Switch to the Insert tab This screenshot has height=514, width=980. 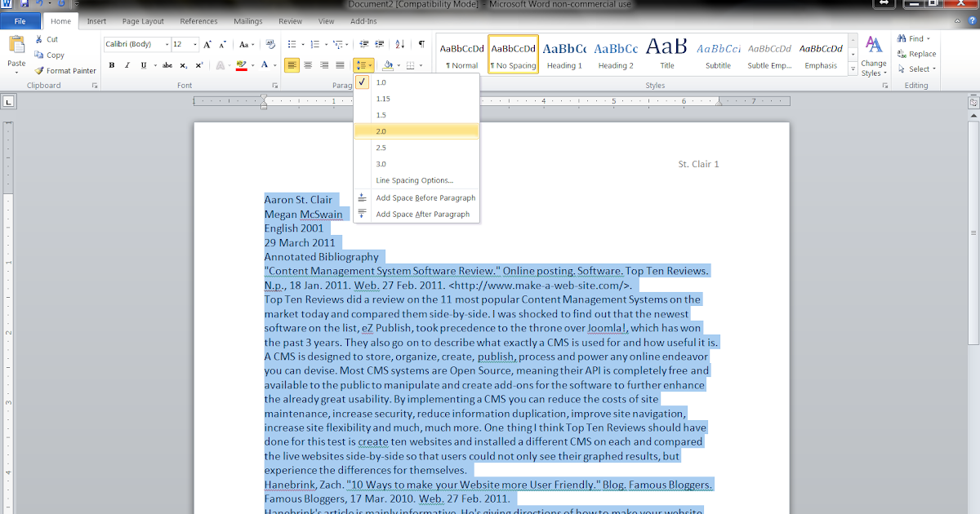[96, 21]
